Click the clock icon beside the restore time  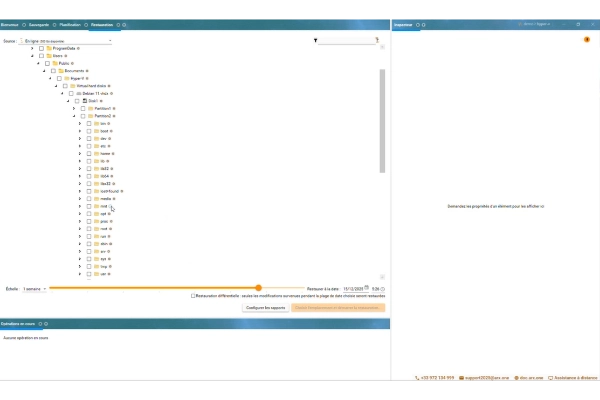click(x=383, y=288)
